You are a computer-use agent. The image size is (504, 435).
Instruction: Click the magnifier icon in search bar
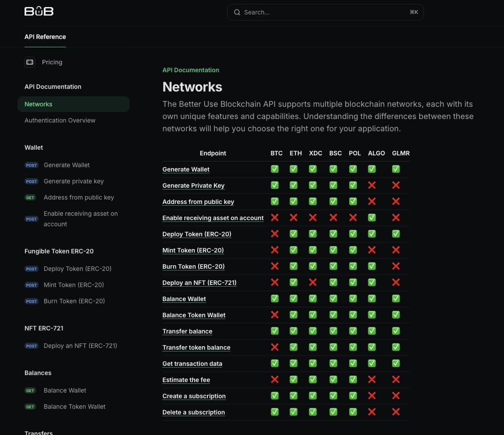point(237,12)
